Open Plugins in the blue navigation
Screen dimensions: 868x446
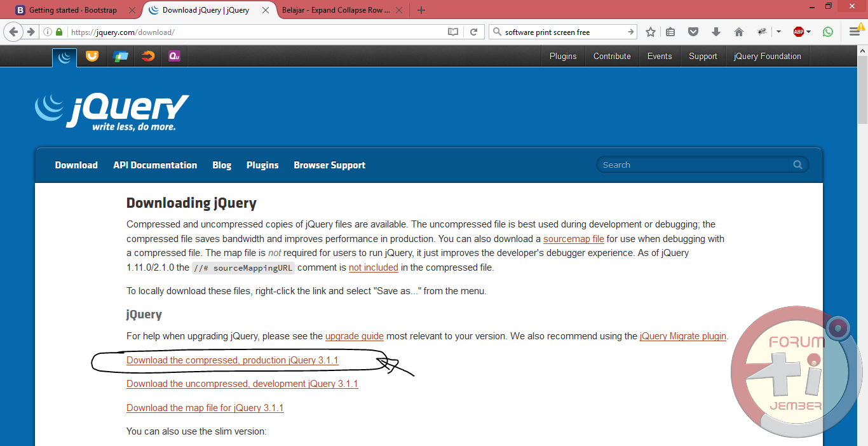(262, 165)
